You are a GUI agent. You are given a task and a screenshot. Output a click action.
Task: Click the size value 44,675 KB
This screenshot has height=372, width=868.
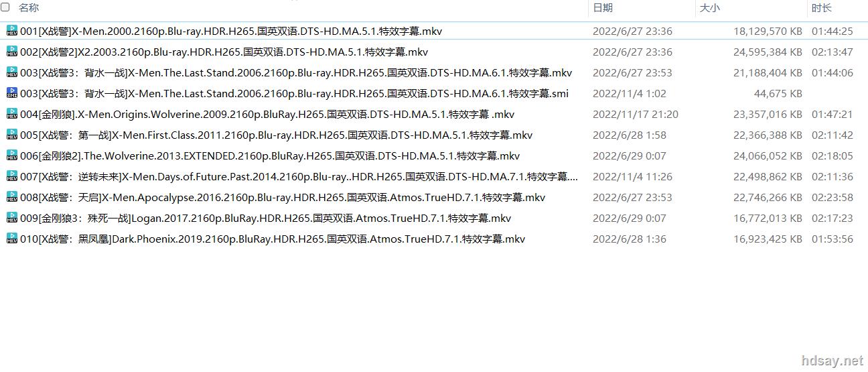[x=778, y=94]
